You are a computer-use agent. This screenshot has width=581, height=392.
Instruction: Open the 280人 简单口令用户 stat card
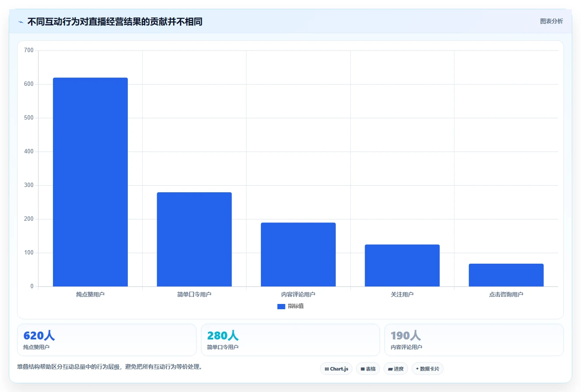(x=290, y=340)
